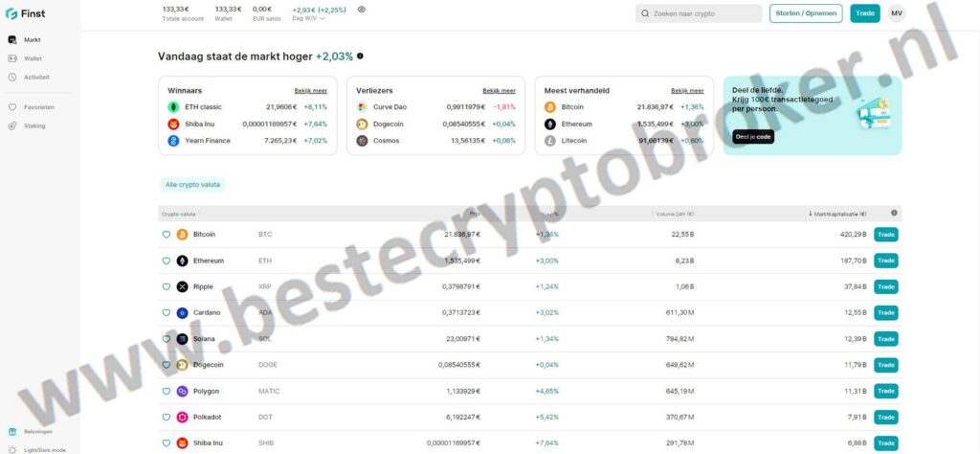Switch Light/Dark mode in sidebar
980x454 pixels.
[x=37, y=449]
